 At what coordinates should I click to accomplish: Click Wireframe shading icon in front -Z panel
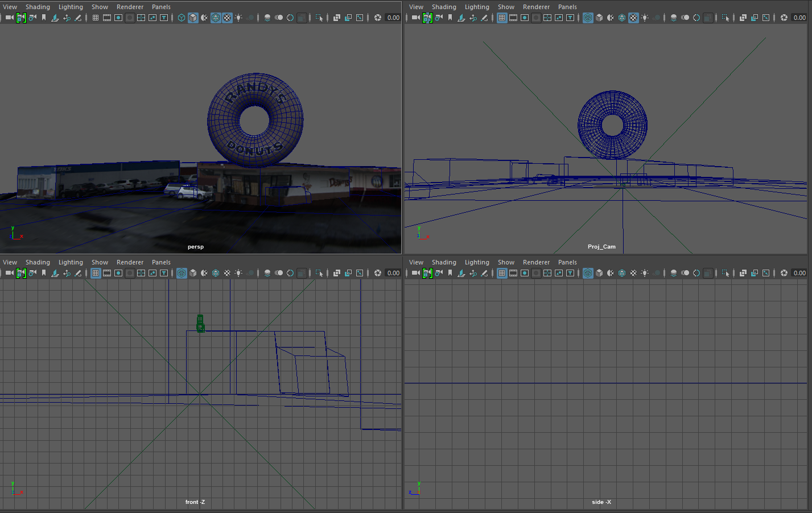(x=182, y=273)
